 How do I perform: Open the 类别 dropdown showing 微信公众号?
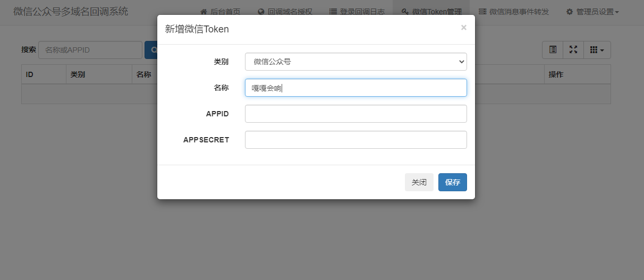[355, 62]
